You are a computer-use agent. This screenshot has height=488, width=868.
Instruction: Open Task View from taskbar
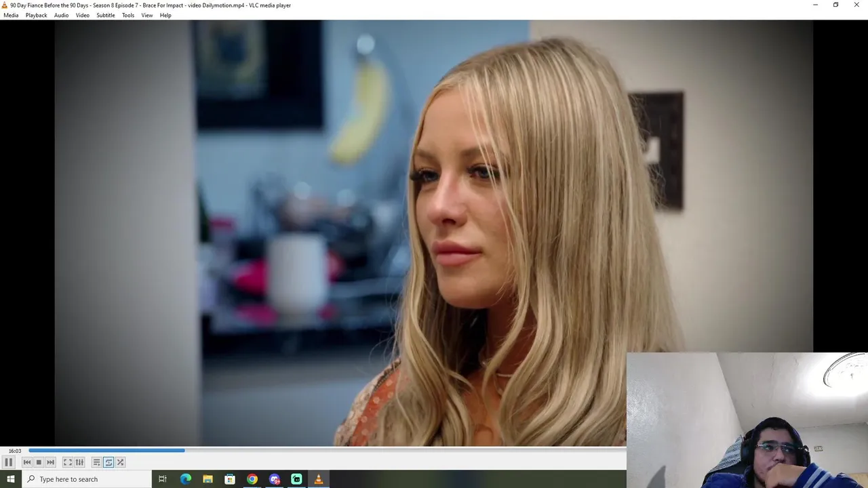163,479
